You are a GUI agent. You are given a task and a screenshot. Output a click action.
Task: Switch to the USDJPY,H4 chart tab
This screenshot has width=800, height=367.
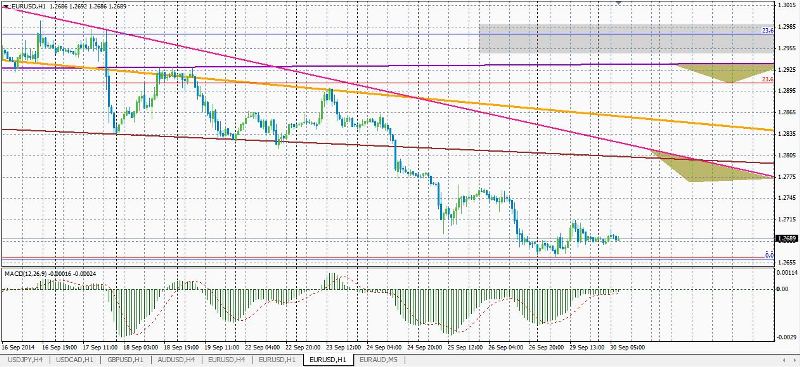pos(26,359)
